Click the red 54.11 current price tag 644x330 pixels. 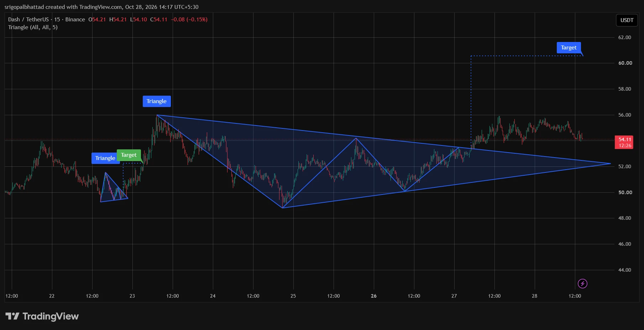(624, 142)
